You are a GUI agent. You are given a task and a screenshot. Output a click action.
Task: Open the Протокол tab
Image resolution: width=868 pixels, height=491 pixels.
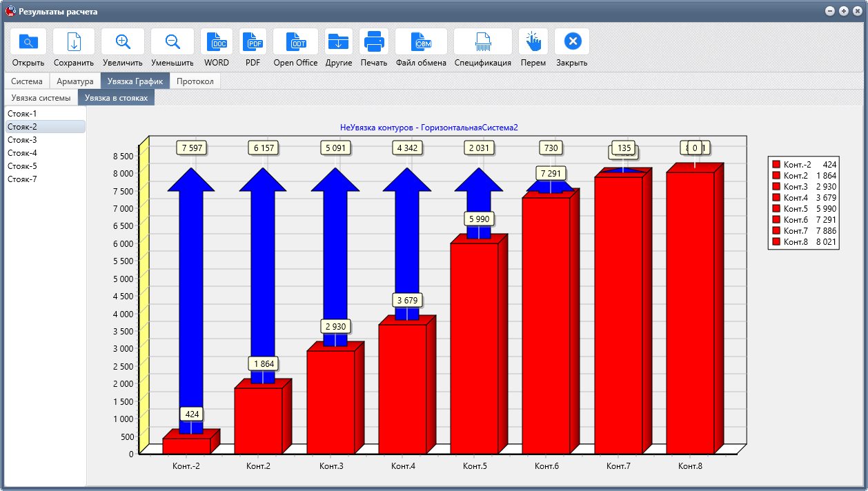195,81
